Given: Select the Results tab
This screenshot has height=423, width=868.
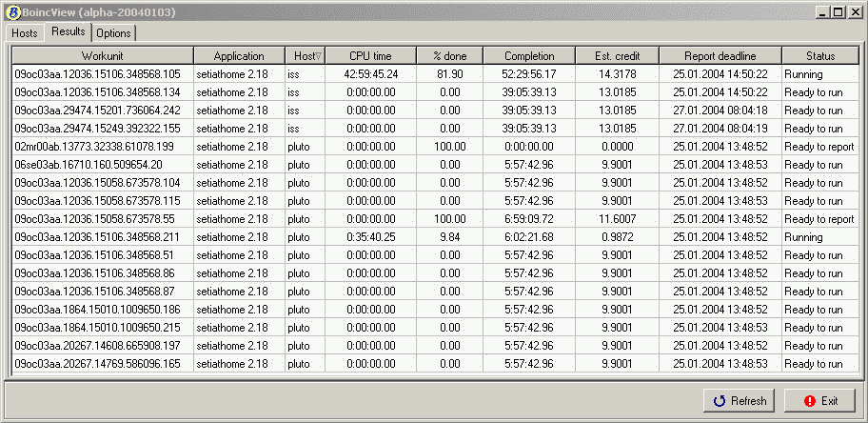Looking at the screenshot, I should (x=69, y=32).
